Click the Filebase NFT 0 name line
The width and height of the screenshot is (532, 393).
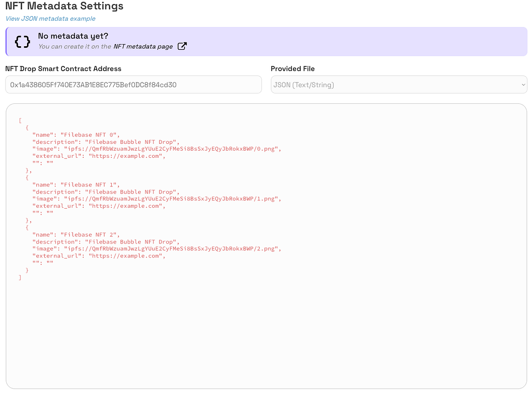[x=76, y=135]
